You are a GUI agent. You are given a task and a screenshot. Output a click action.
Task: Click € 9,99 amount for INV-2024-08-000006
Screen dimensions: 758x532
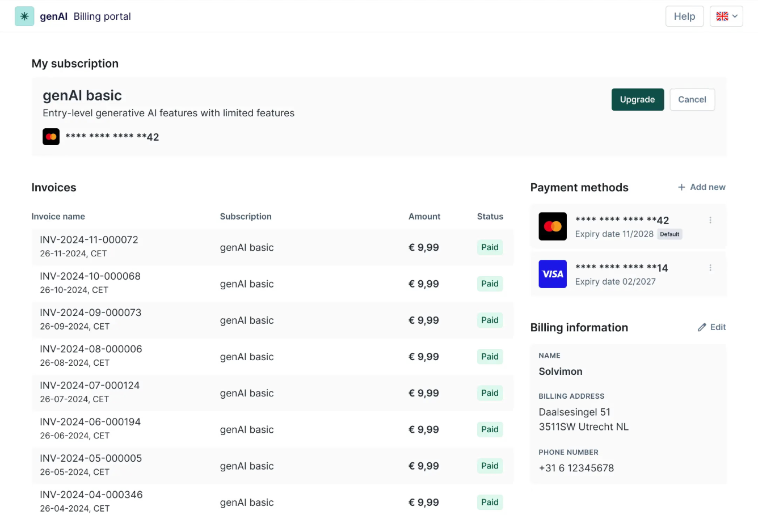[x=424, y=356]
